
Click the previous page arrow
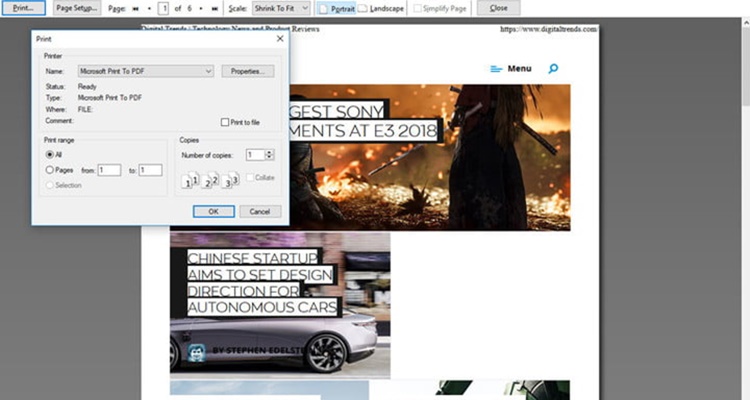point(149,8)
